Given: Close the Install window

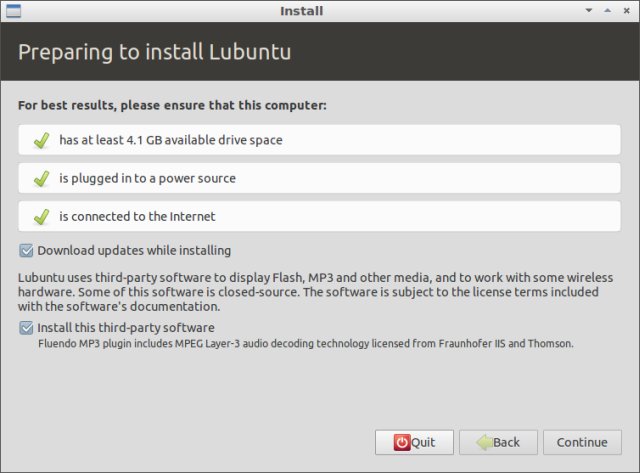Looking at the screenshot, I should click(x=627, y=11).
